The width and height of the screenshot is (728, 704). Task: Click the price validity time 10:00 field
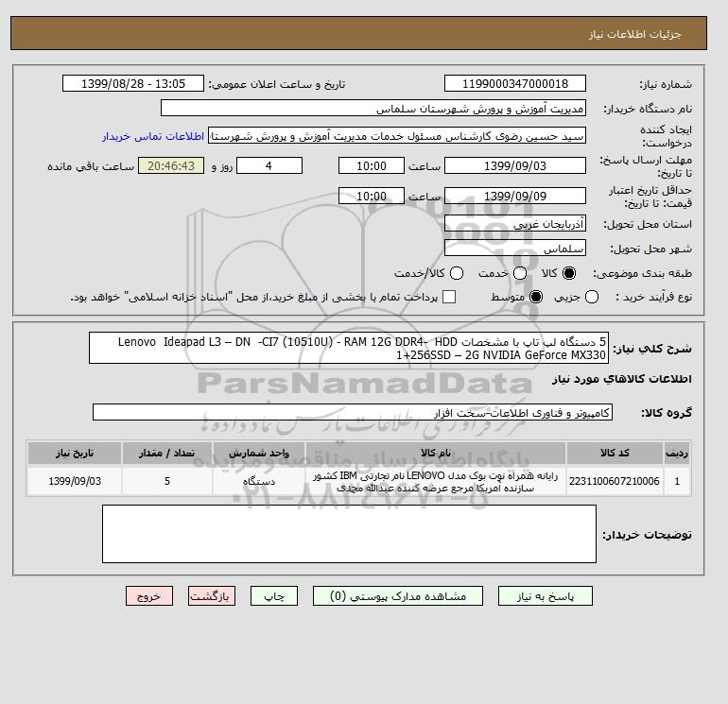[x=372, y=196]
